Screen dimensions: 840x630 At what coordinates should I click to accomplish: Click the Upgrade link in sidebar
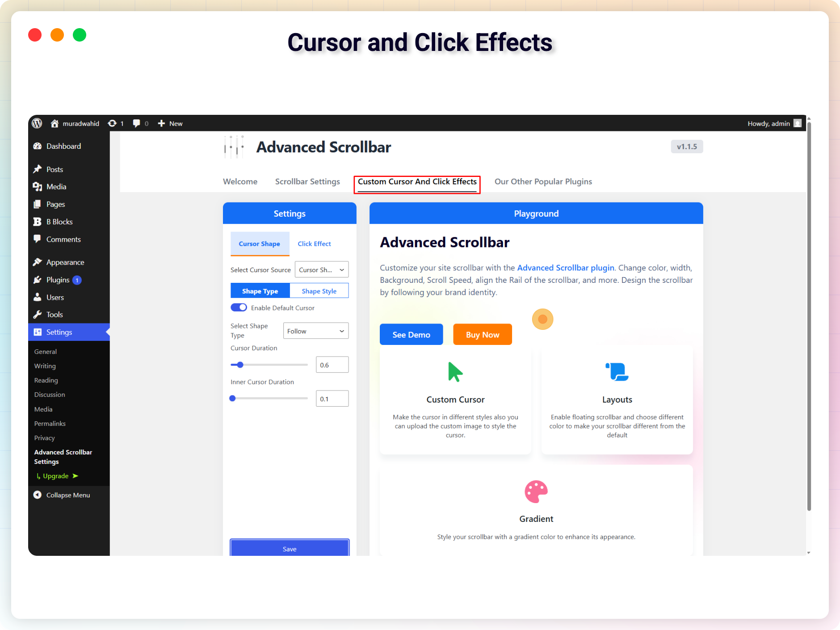pyautogui.click(x=57, y=476)
